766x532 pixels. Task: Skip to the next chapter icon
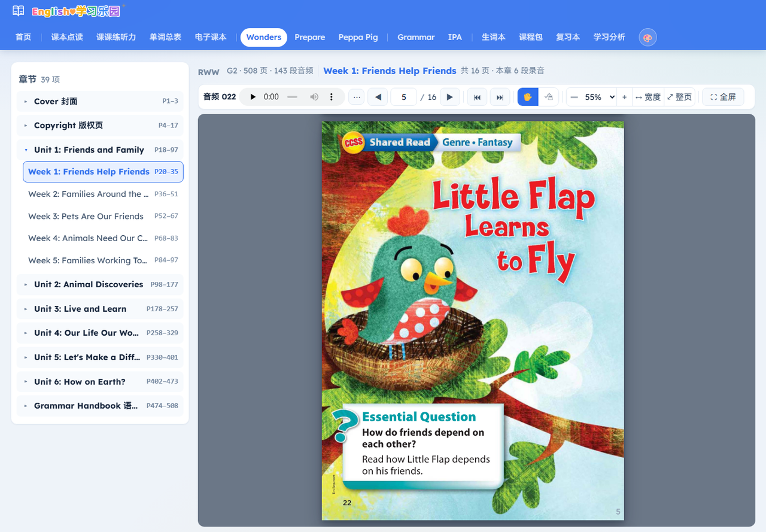coord(500,97)
